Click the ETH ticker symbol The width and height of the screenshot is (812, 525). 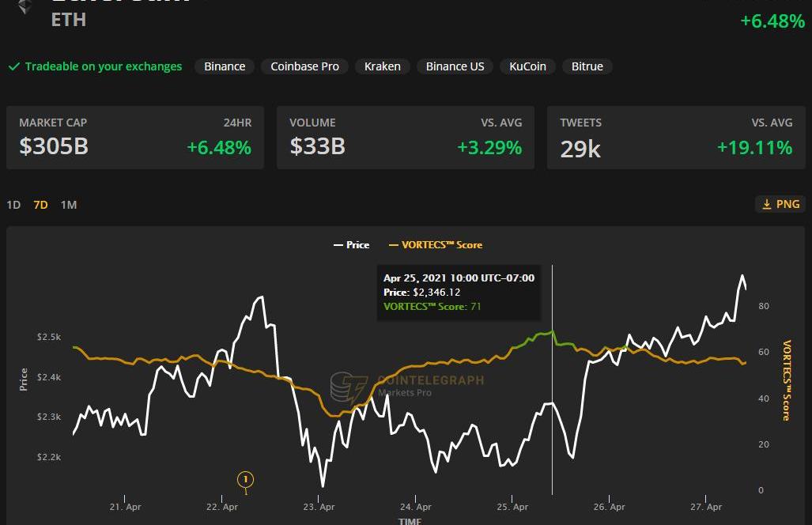click(68, 20)
